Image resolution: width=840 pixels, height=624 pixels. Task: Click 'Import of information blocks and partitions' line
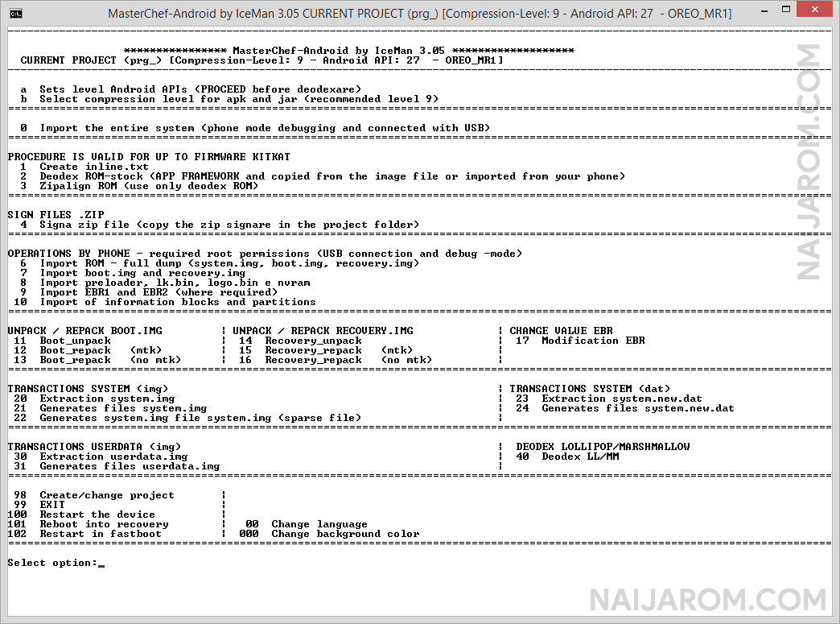click(x=165, y=302)
